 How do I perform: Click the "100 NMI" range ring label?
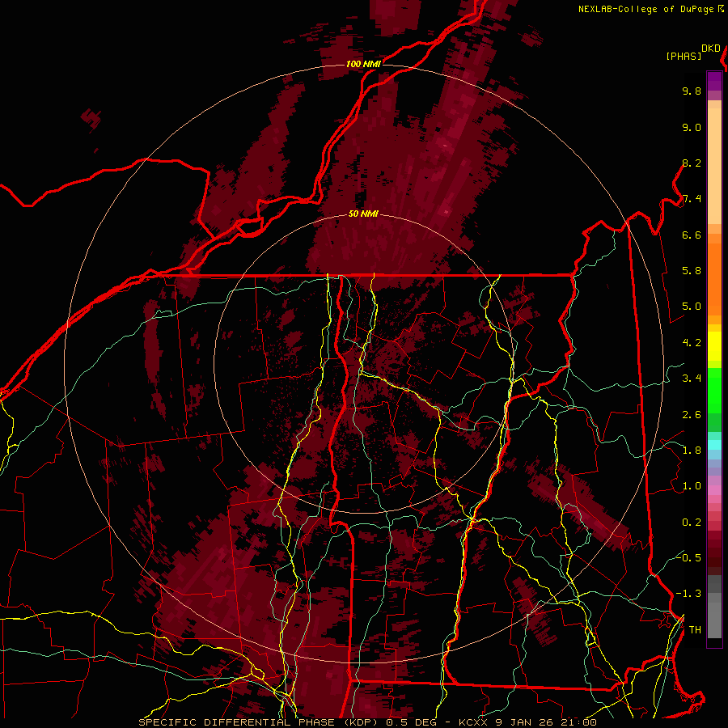point(363,64)
